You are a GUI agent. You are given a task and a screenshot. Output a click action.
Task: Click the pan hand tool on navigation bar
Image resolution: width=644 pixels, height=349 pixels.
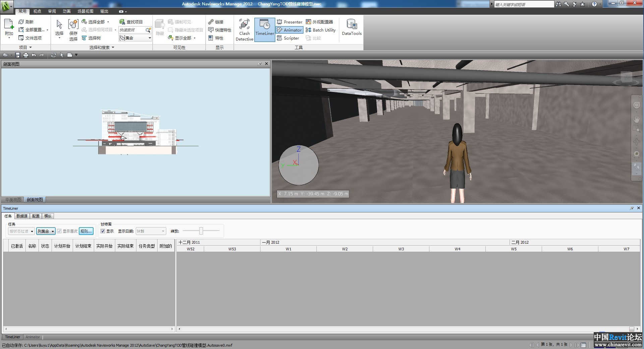636,119
